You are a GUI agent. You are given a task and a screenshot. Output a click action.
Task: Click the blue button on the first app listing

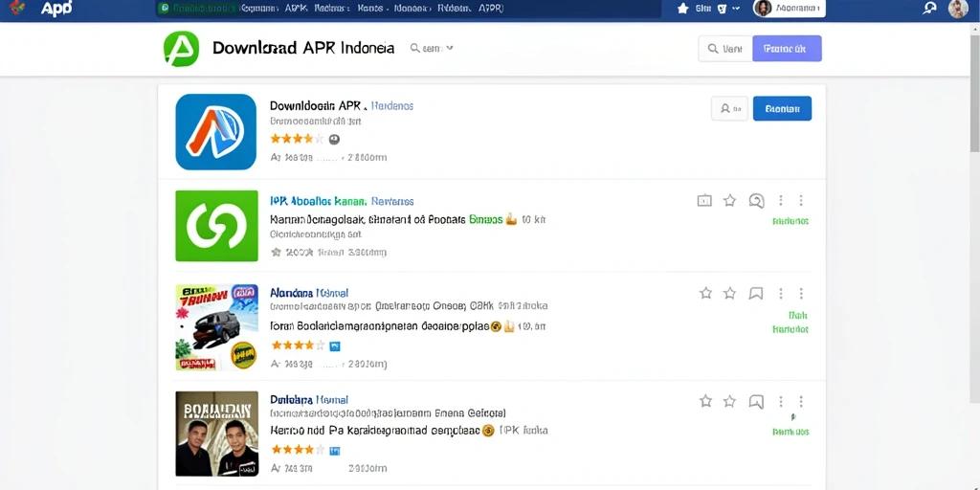point(783,109)
